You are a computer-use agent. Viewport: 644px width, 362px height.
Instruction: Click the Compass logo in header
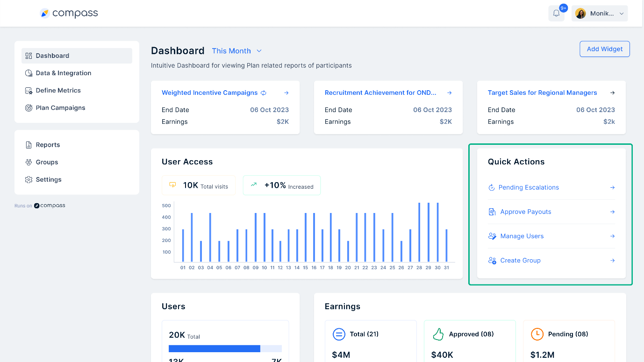69,13
